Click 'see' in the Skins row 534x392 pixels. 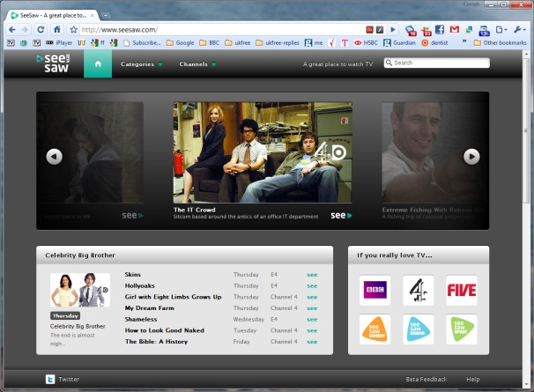(x=312, y=275)
